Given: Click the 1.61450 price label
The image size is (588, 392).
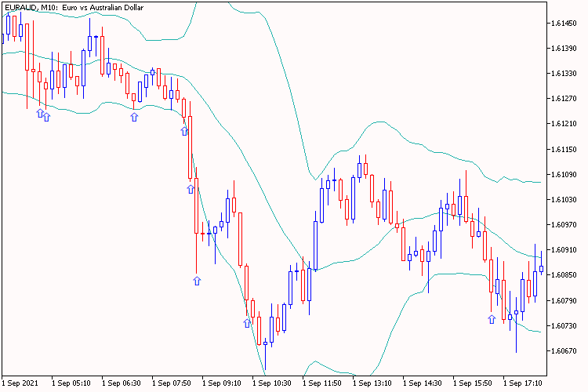Looking at the screenshot, I should tap(564, 24).
